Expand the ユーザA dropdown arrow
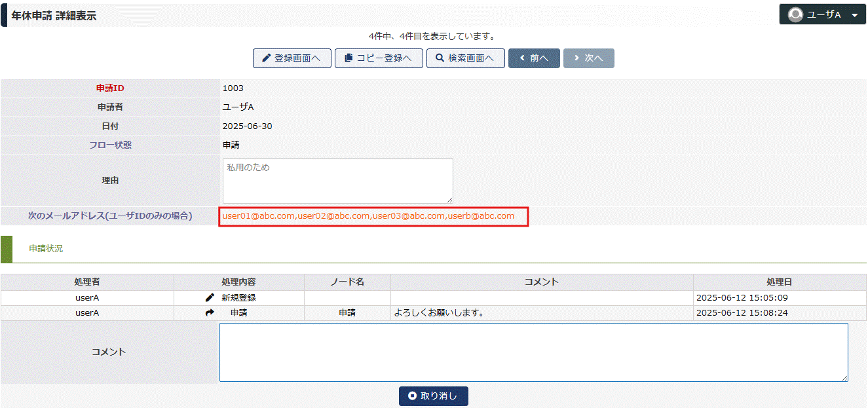Viewport: 868px width, 410px height. coord(854,15)
